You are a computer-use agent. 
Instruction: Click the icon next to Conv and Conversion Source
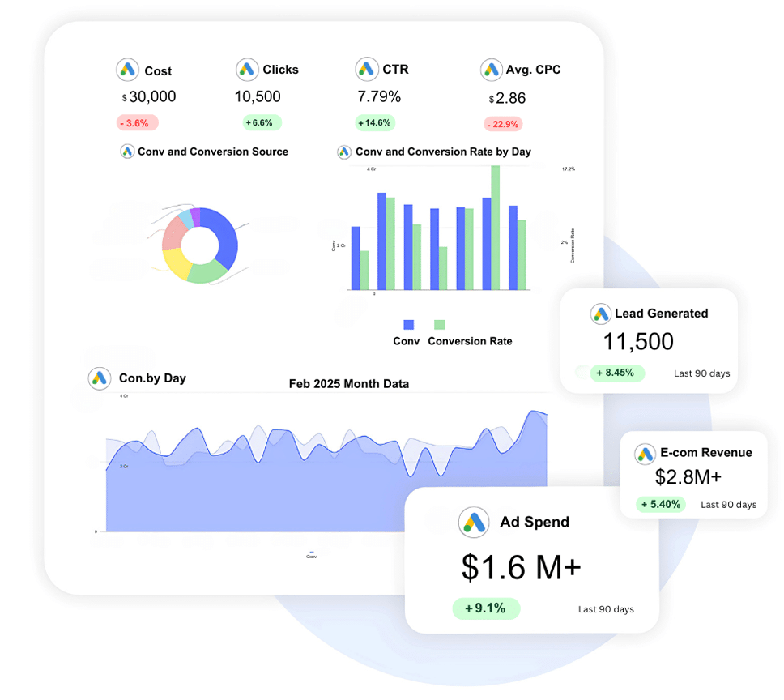point(127,151)
